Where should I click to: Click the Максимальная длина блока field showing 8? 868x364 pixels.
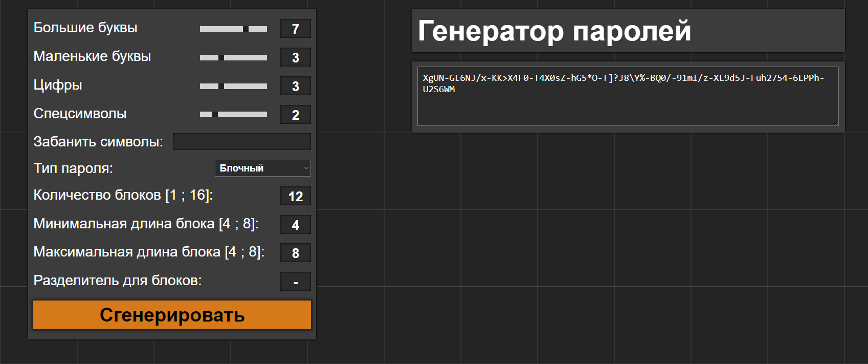tap(296, 253)
